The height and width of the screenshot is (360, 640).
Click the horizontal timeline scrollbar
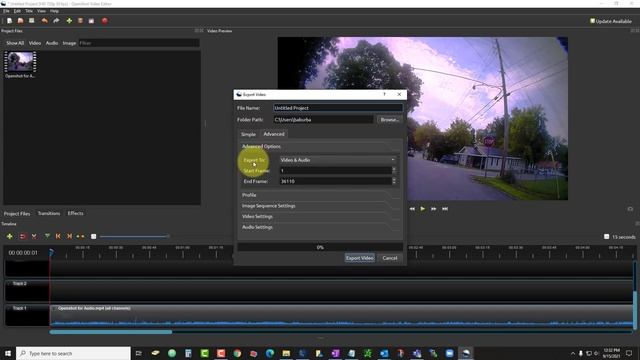pyautogui.click(x=111, y=332)
